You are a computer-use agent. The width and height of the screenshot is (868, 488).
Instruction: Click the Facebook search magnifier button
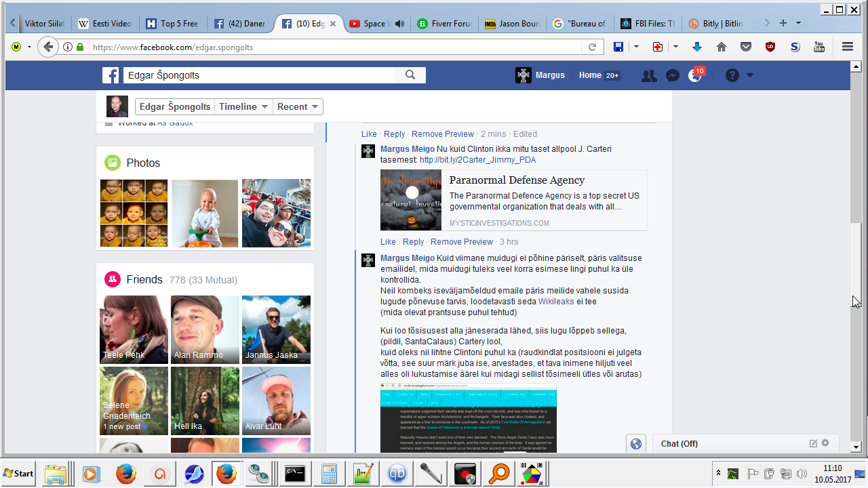(410, 75)
